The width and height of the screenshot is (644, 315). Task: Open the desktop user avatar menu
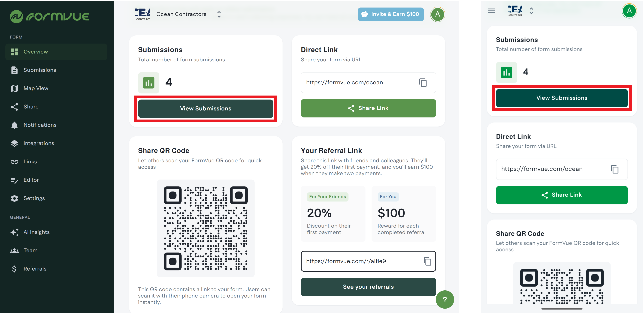pyautogui.click(x=438, y=14)
